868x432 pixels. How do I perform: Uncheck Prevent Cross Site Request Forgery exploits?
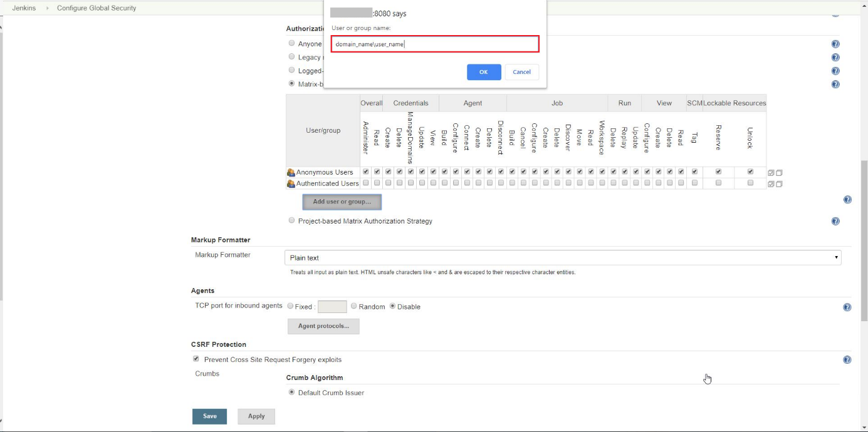(x=196, y=359)
